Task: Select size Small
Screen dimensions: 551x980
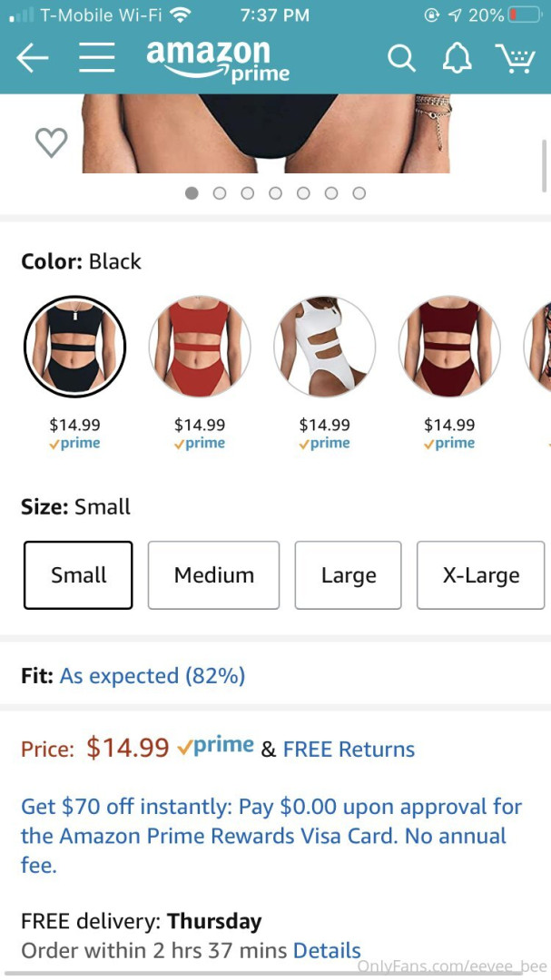Action: click(x=78, y=575)
